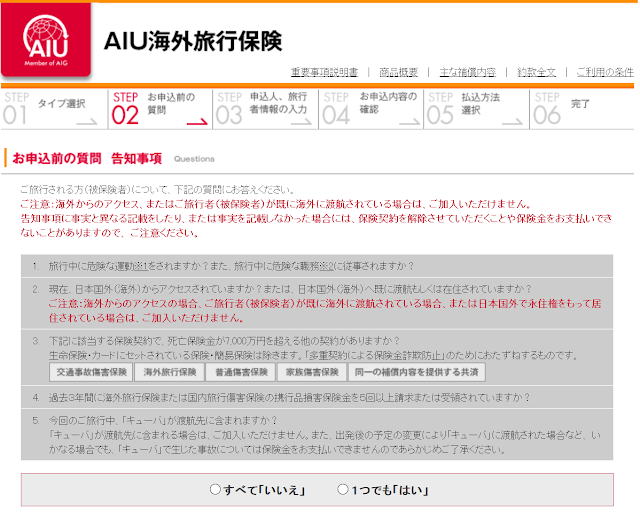Click the 普通傷害保険 button
The image size is (640, 525).
[x=241, y=372]
